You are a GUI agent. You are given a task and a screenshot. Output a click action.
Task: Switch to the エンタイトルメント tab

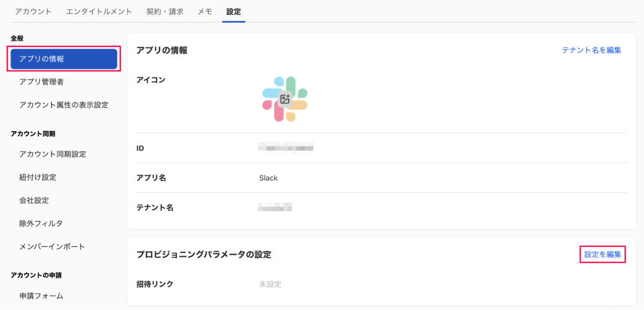coord(99,12)
